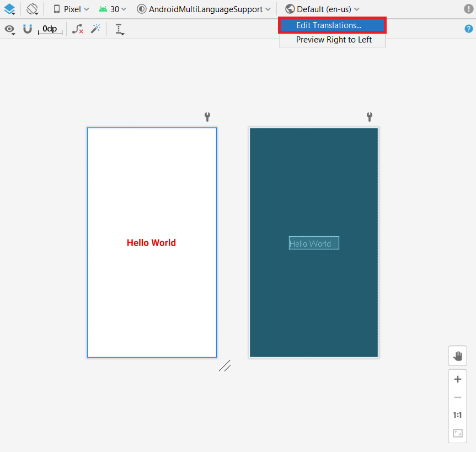
Task: Open the design surface layers icon
Action: pos(10,9)
